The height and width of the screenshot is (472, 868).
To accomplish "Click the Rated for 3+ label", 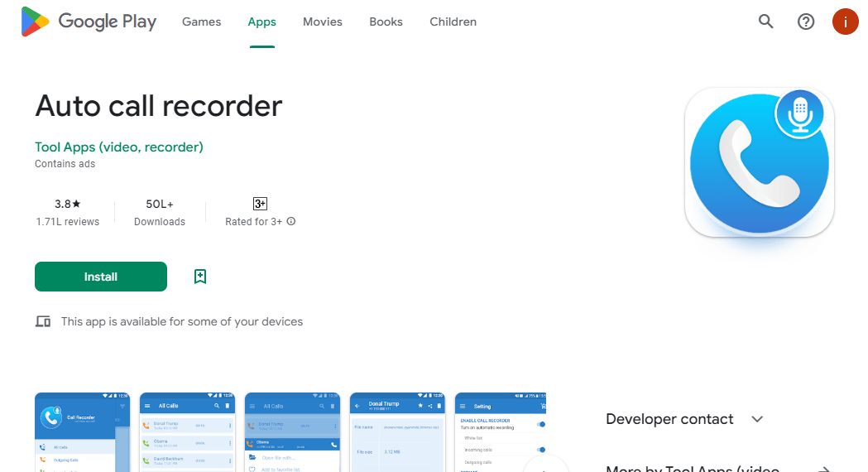I will pyautogui.click(x=253, y=222).
